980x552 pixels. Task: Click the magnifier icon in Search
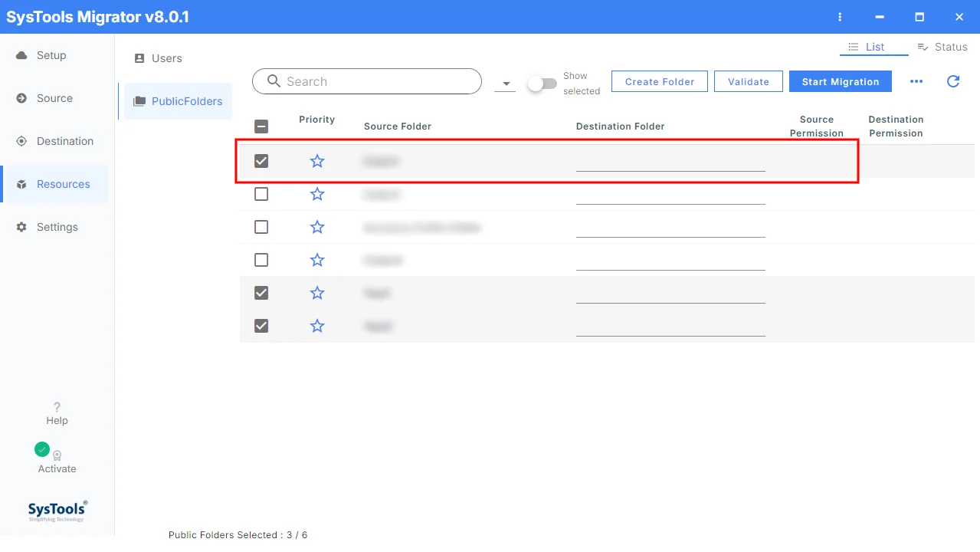(x=274, y=81)
